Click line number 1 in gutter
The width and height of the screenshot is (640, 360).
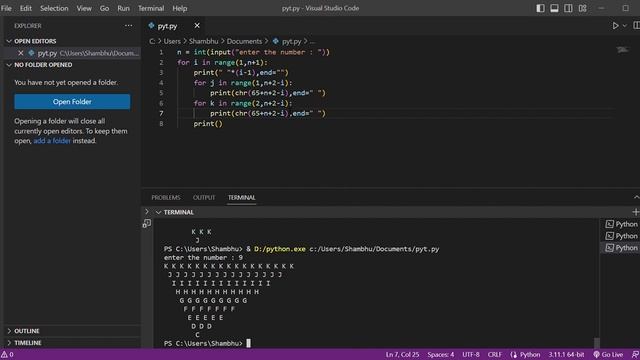161,52
